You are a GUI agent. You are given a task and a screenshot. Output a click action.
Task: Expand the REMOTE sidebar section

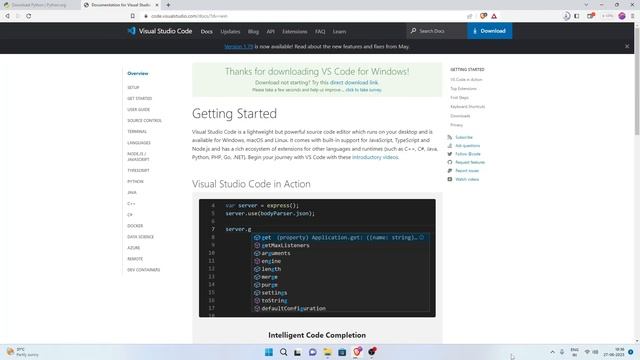coord(135,259)
